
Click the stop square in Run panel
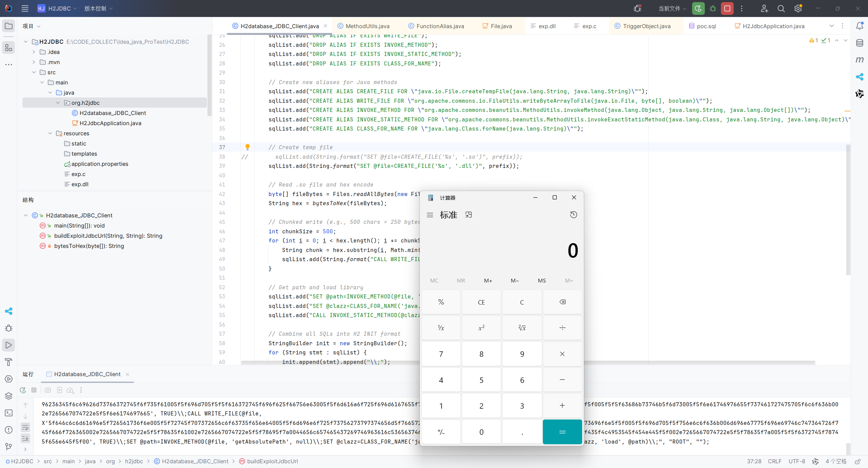point(34,390)
